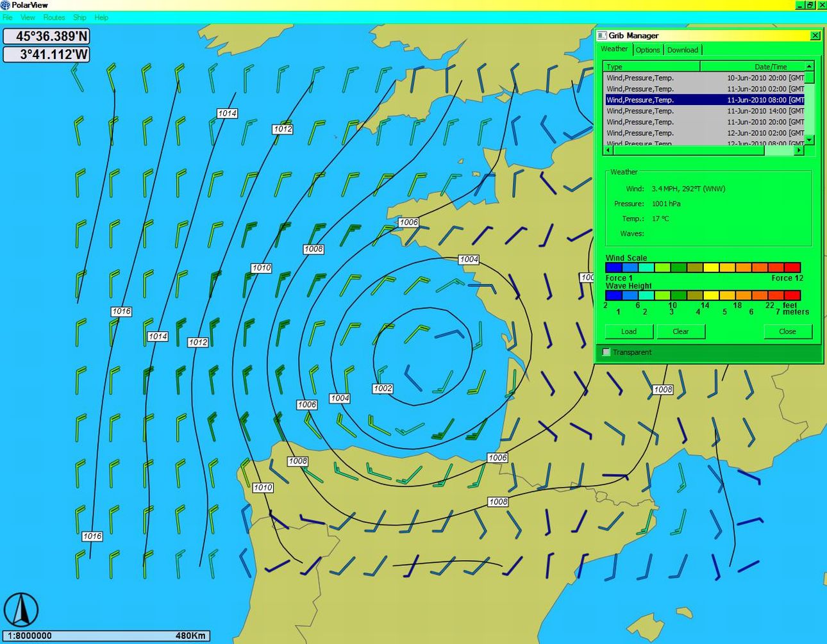Open the Ship menu
This screenshot has height=644, width=827.
point(79,17)
